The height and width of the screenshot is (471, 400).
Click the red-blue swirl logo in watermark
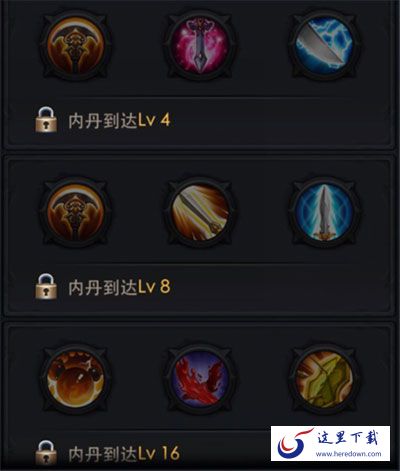[294, 443]
